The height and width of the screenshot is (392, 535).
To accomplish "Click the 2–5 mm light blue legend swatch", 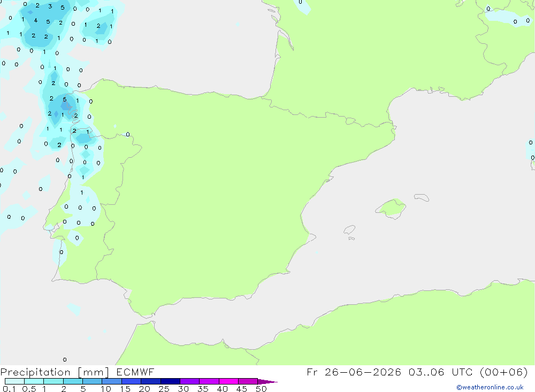I will click(x=73, y=381).
